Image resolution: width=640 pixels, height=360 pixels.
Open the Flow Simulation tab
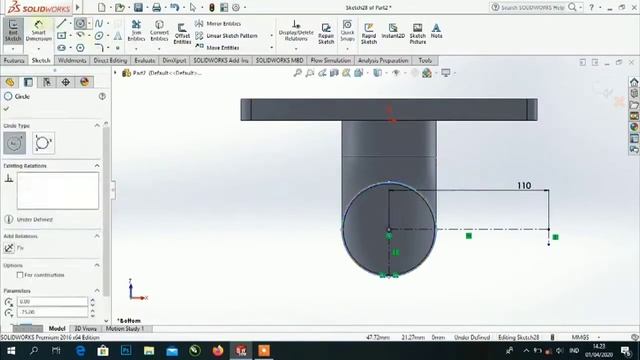click(331, 60)
